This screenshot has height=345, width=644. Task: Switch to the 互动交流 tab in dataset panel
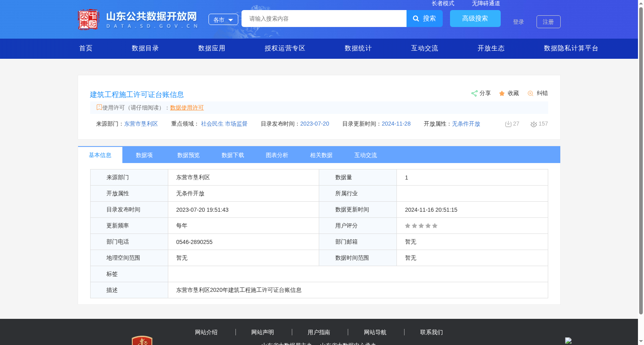coord(366,155)
